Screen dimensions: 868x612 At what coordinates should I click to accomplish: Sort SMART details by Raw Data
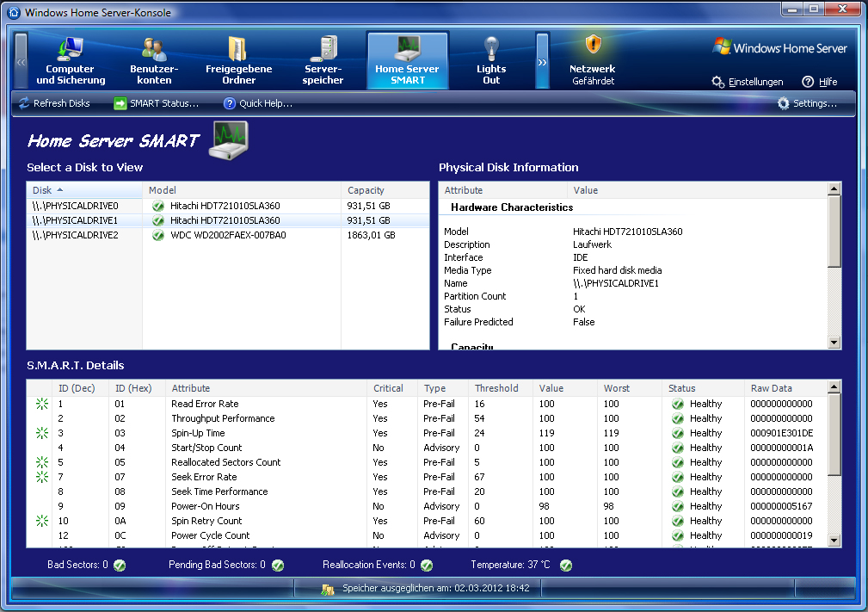click(786, 388)
